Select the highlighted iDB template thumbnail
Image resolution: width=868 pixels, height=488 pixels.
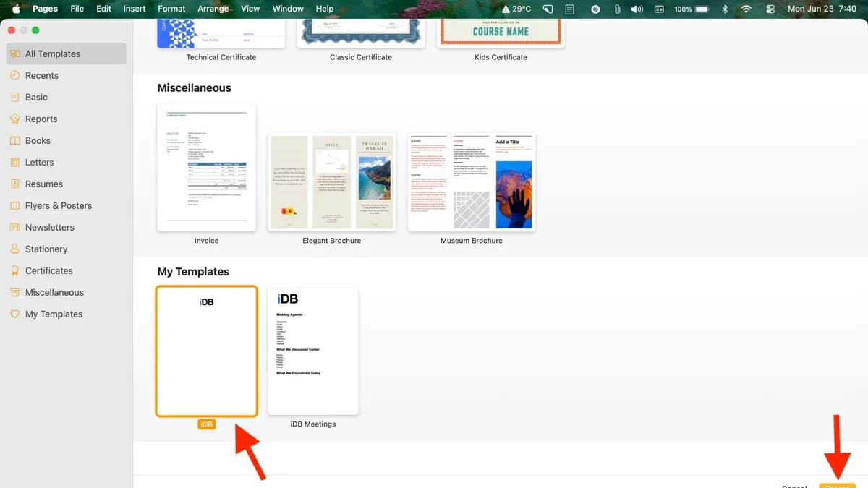tap(207, 351)
